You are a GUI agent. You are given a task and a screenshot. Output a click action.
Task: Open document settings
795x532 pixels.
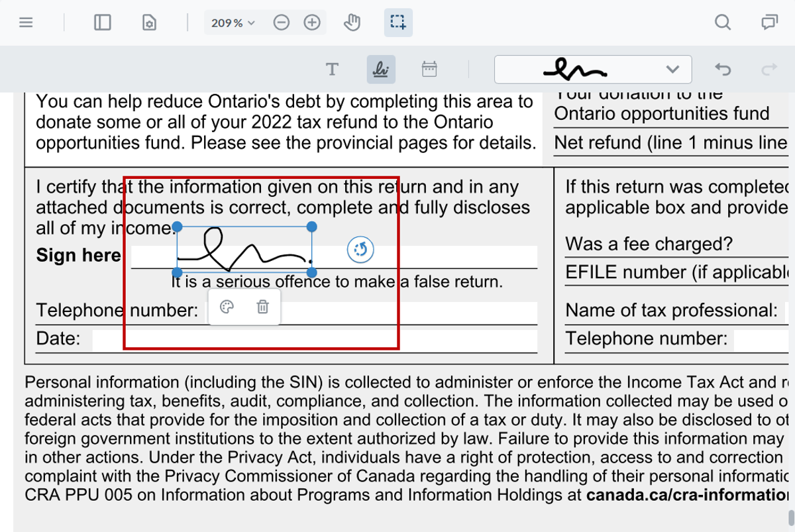tap(149, 22)
